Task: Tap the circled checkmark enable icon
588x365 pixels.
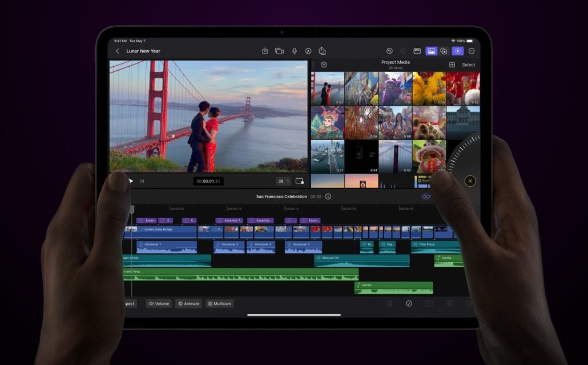Action: pyautogui.click(x=409, y=303)
